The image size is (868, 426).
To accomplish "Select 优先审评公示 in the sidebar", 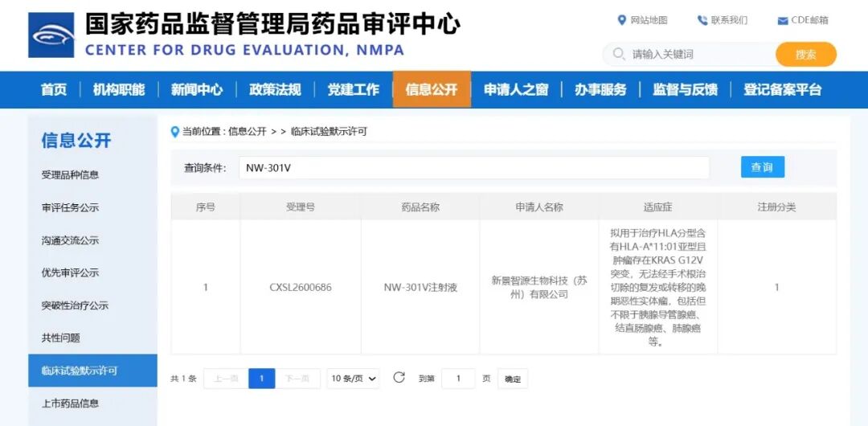I will coord(70,272).
